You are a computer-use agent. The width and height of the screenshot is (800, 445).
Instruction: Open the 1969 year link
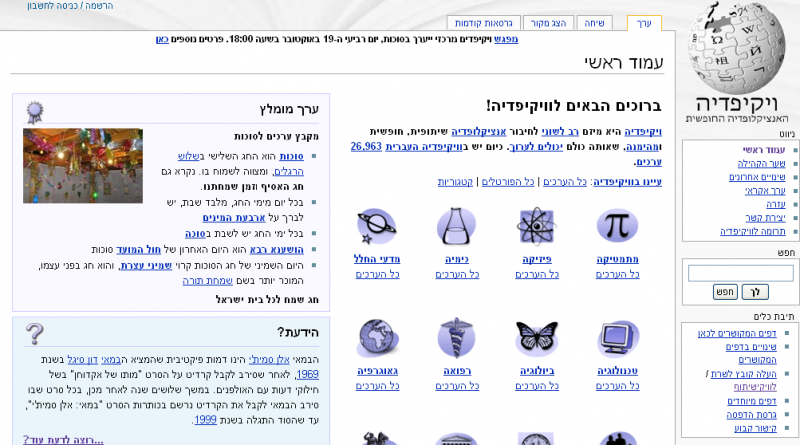[307, 375]
